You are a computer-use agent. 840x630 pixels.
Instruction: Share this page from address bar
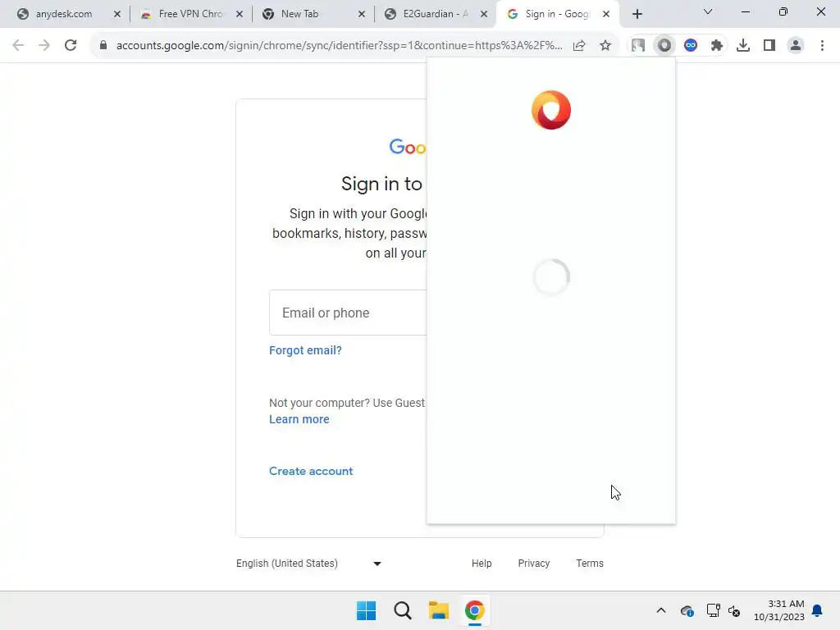click(x=579, y=46)
